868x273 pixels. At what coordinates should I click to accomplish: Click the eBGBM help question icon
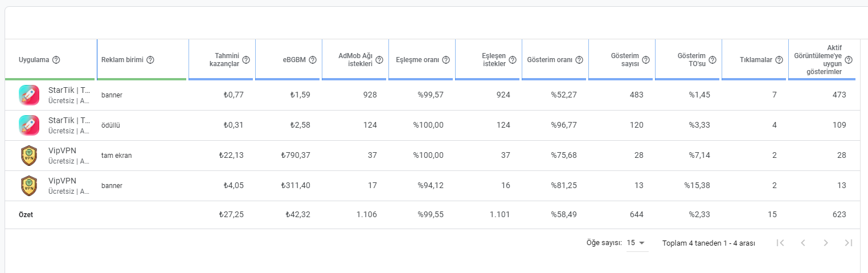click(x=313, y=60)
